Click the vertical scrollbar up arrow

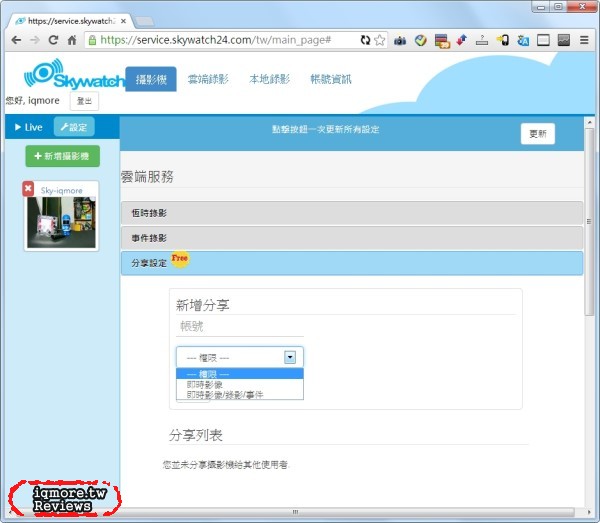click(x=589, y=122)
